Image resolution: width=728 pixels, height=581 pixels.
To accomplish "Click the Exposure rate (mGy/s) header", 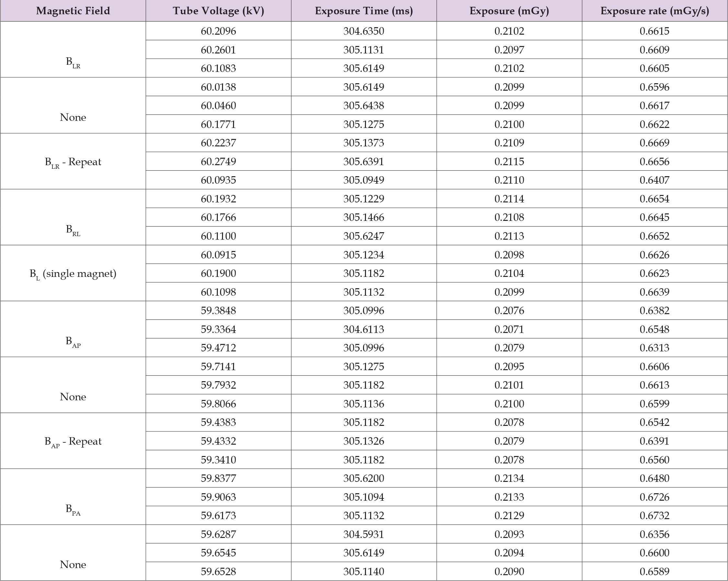I will coord(654,11).
